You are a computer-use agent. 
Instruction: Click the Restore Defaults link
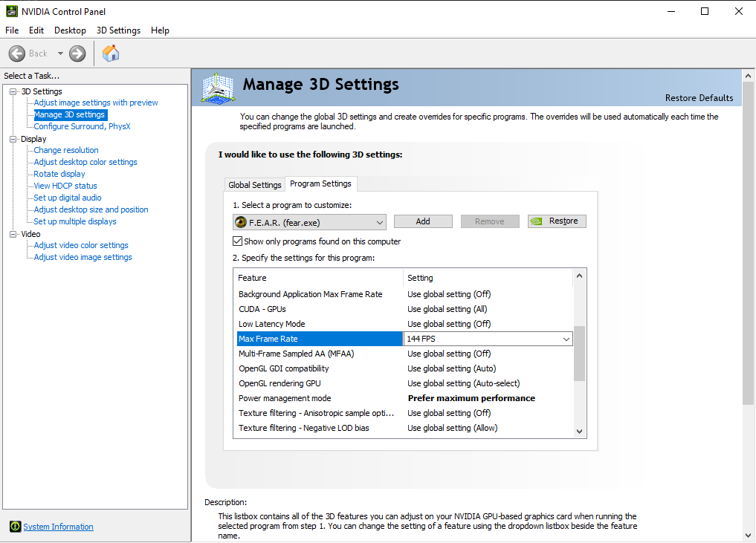[x=699, y=98]
